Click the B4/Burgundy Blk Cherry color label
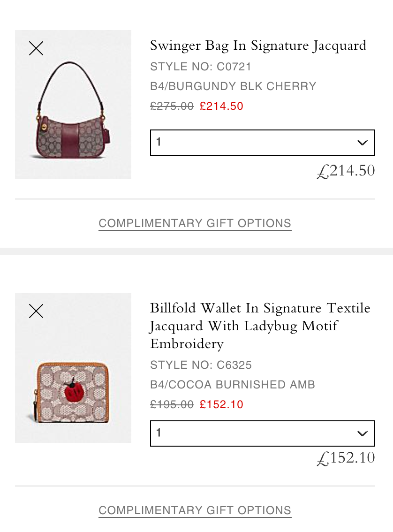The image size is (393, 532). tap(233, 86)
